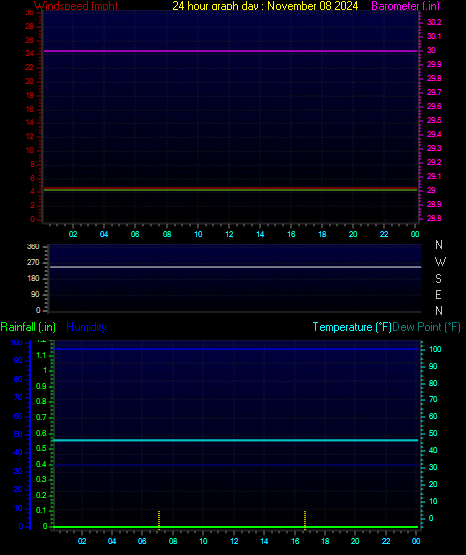Viewport: 466px width, 555px height.
Task: Click the 24 hour graph day title
Action: [265, 6]
